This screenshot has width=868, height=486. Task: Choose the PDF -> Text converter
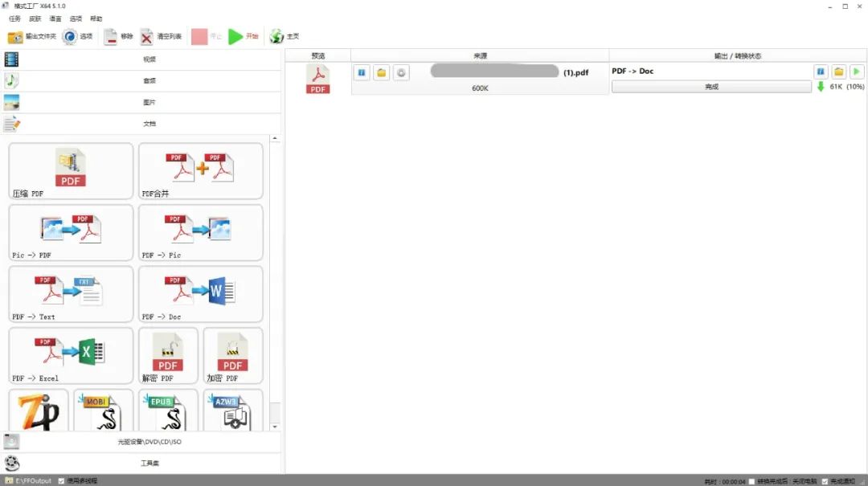(x=71, y=294)
